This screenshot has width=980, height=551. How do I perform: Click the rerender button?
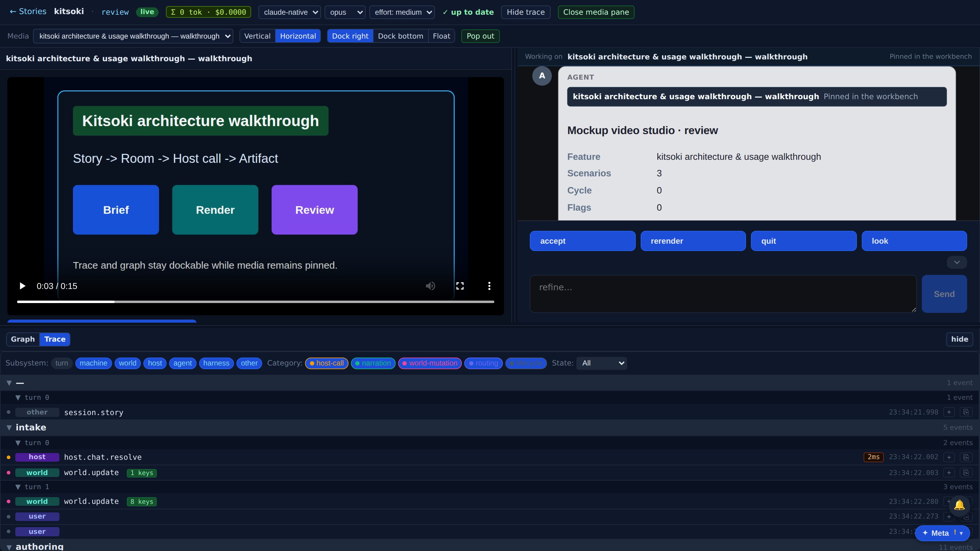[x=693, y=241]
